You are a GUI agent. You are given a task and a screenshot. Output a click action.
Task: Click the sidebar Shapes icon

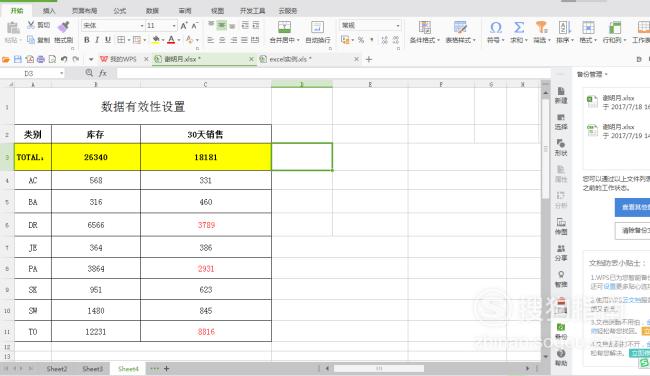[560, 148]
